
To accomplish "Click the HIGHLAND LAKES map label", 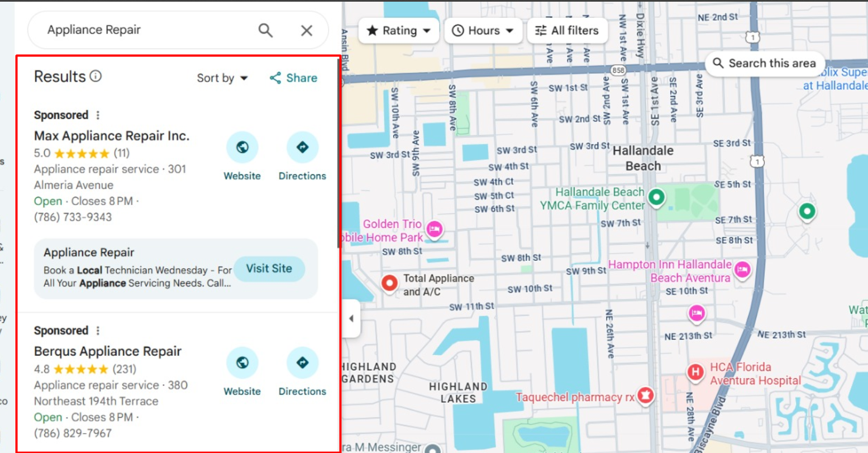I will (x=458, y=393).
